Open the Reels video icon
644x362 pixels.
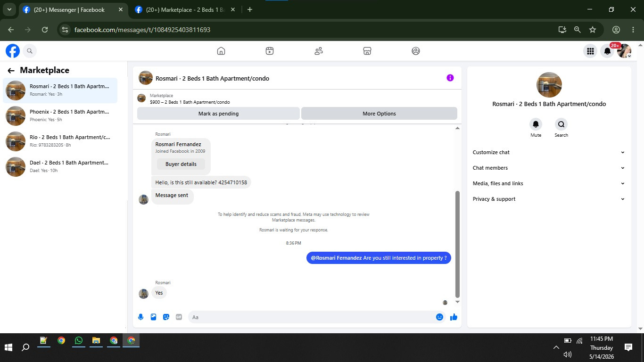tap(270, 51)
